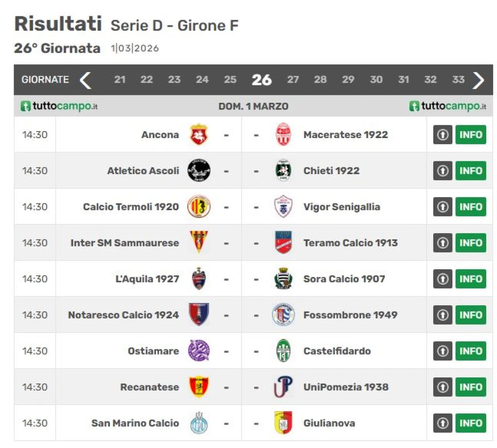Viewport: 497px width, 448px height.
Task: Click the left tuttocampo.it logo
Action: pos(59,106)
